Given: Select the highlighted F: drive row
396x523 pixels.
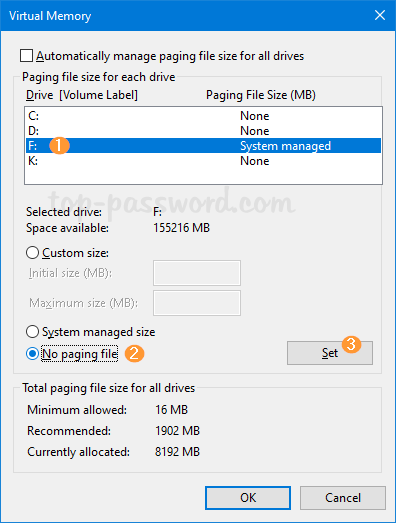Looking at the screenshot, I should (x=203, y=146).
